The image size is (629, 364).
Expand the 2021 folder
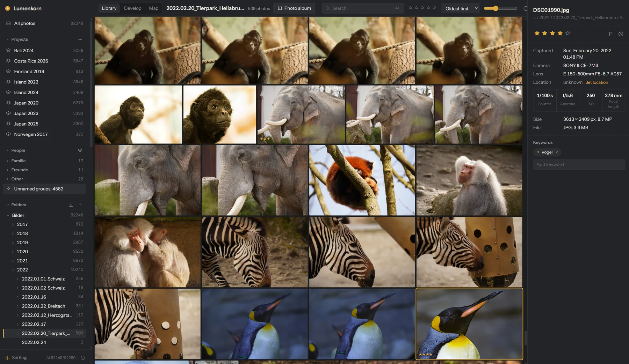click(x=13, y=261)
